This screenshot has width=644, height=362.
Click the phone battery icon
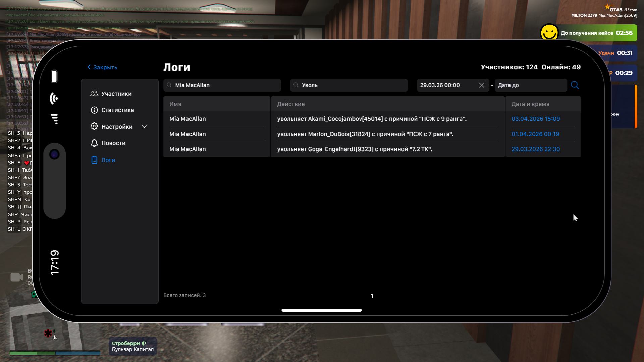(54, 76)
